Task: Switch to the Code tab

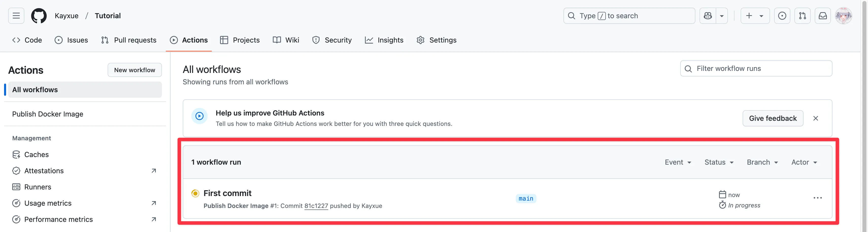Action: point(27,40)
